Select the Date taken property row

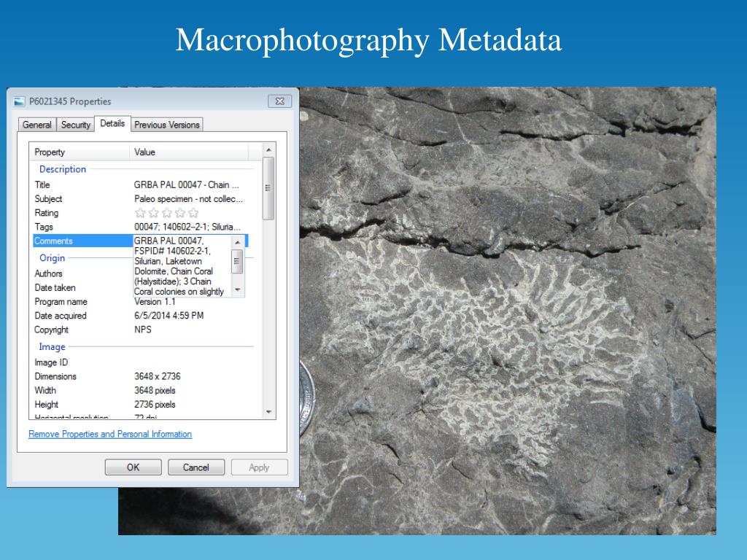[55, 287]
